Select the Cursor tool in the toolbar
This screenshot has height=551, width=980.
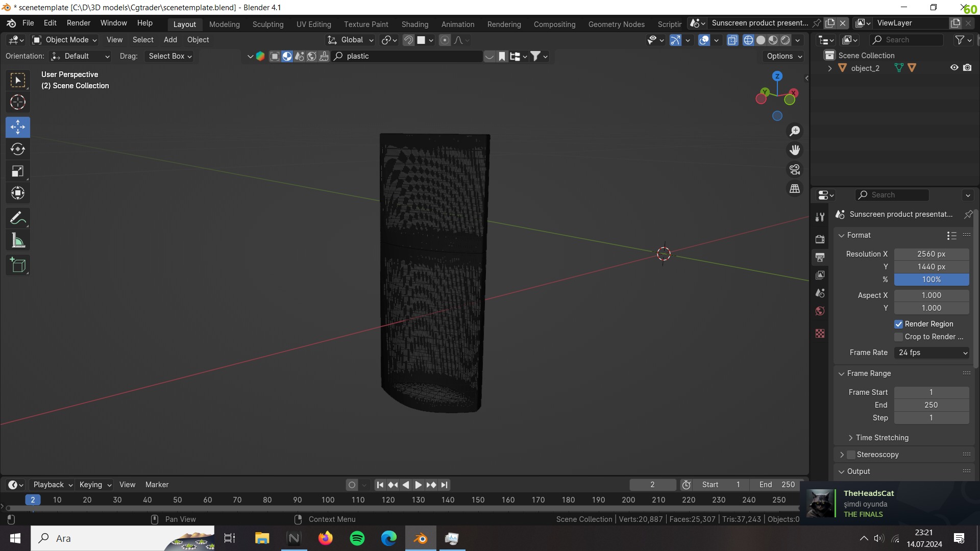(x=18, y=103)
